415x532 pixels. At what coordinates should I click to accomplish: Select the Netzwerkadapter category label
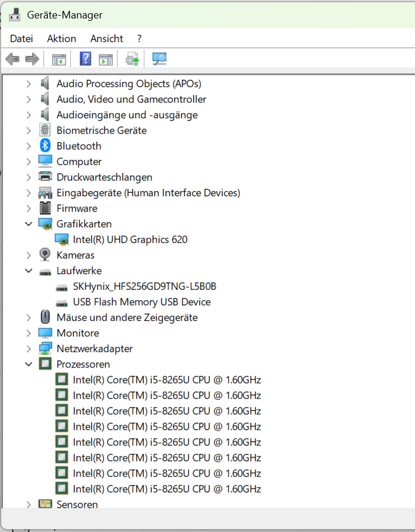tap(95, 349)
